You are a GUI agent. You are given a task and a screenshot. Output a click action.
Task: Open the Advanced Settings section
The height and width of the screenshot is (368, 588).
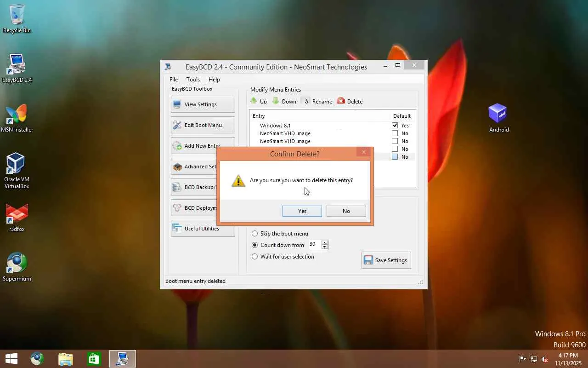click(x=194, y=167)
